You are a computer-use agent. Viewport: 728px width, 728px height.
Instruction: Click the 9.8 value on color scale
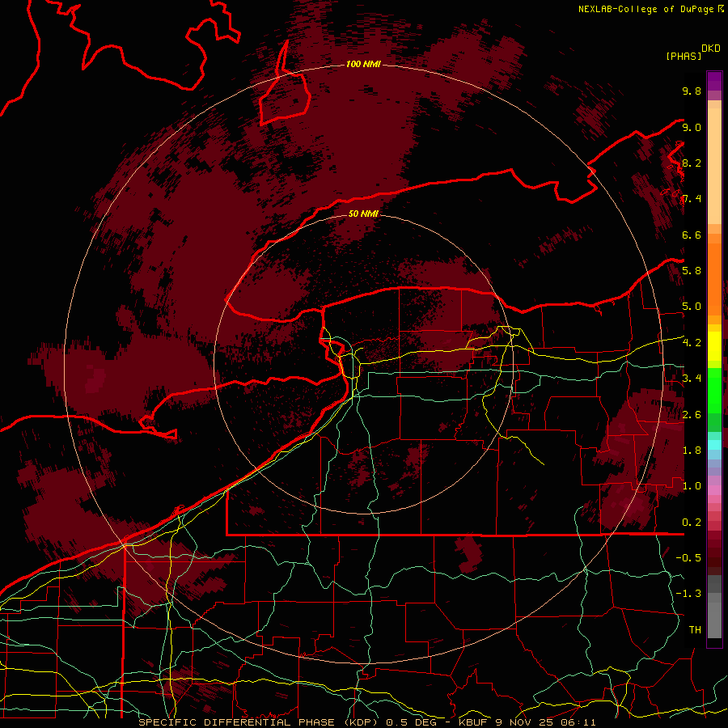pos(692,91)
